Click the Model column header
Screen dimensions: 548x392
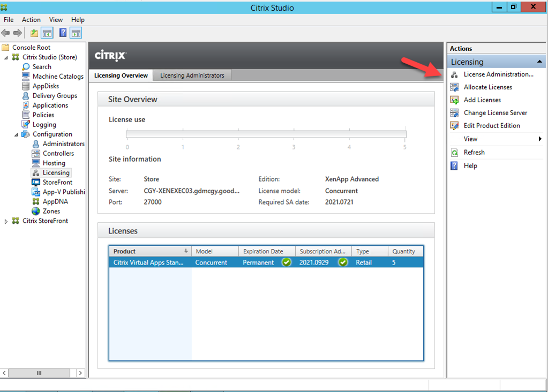click(215, 251)
